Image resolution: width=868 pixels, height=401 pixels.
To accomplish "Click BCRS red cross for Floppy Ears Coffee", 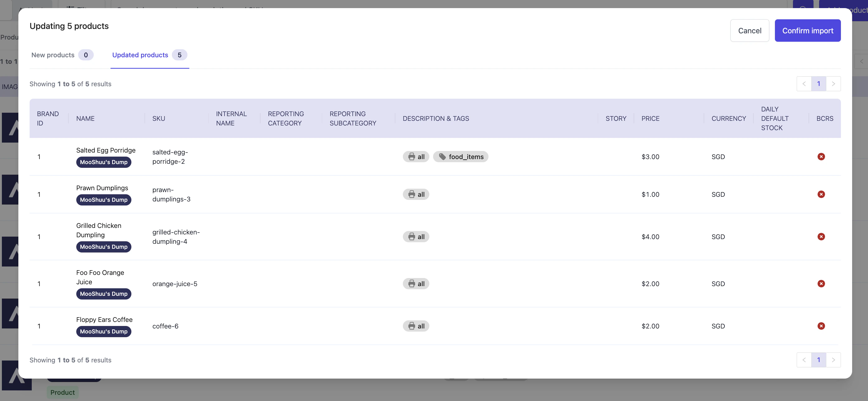I will click(x=821, y=326).
